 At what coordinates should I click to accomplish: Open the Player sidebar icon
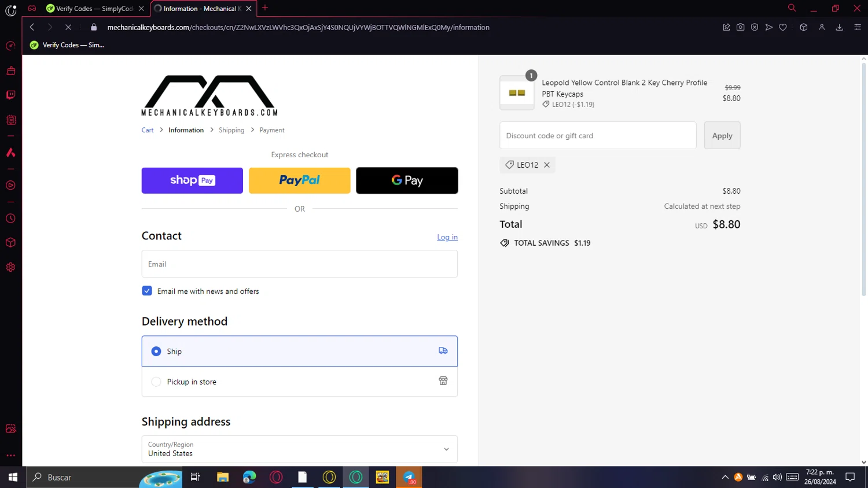[10, 186]
